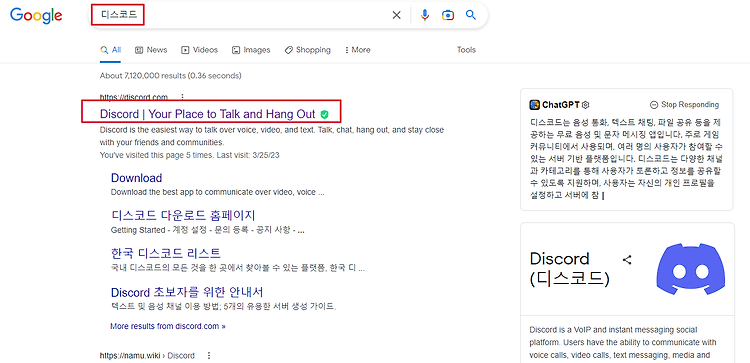Switch to the Images tab
This screenshot has width=750, height=363.
pyautogui.click(x=251, y=50)
